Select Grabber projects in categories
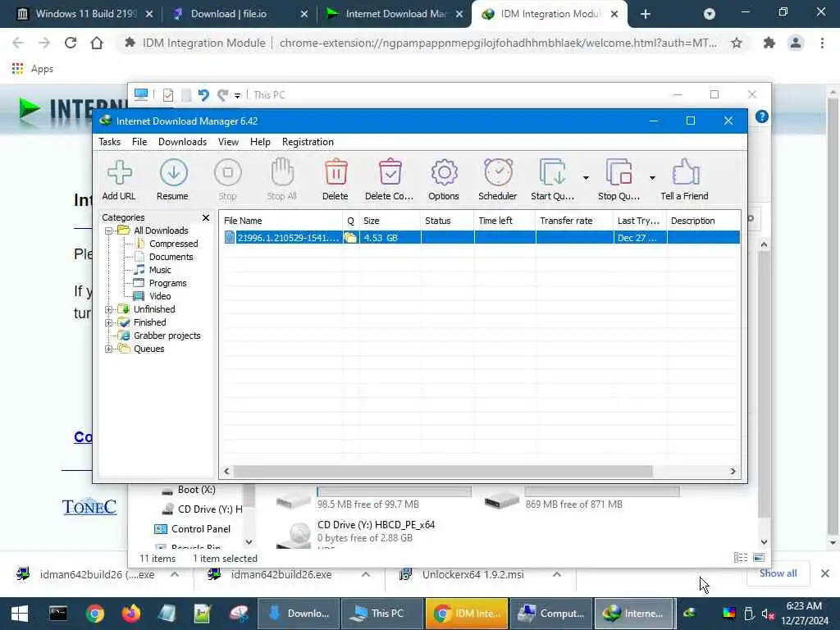The width and height of the screenshot is (840, 630). (167, 336)
